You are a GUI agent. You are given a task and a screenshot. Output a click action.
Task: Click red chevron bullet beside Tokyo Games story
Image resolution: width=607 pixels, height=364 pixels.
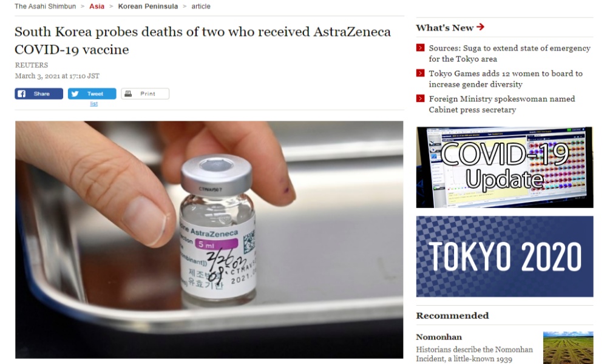421,73
